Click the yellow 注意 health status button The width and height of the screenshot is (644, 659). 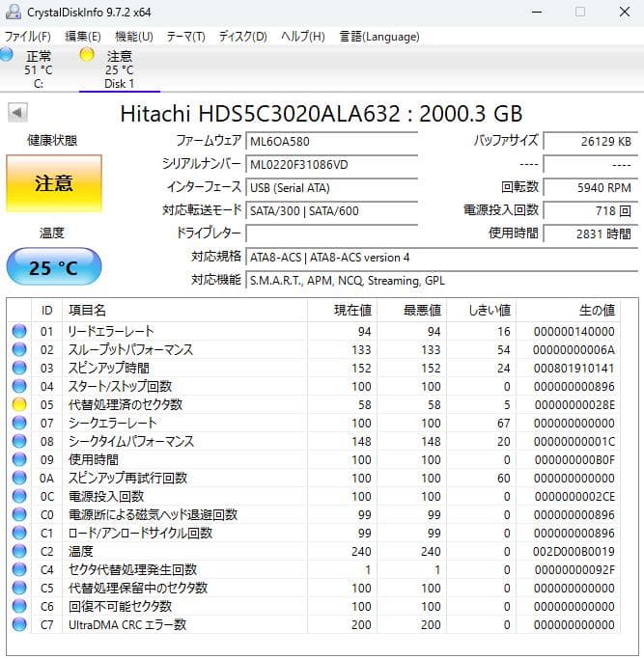point(54,183)
